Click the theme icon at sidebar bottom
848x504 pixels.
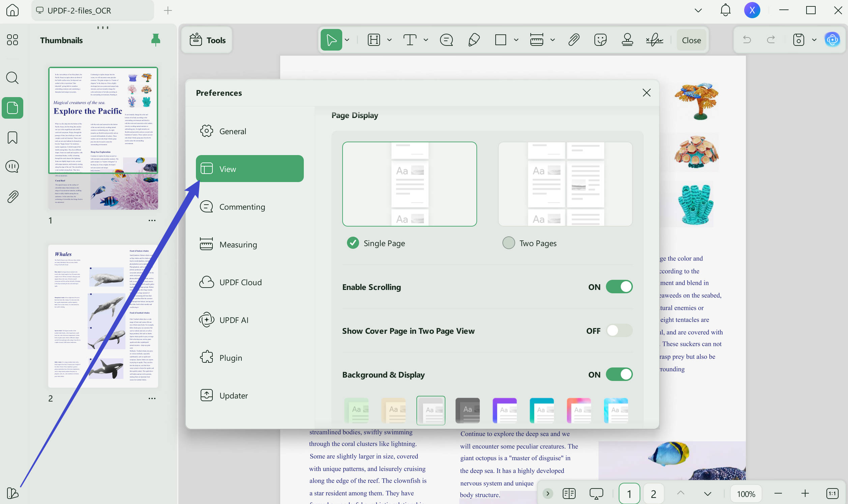coord(12,493)
